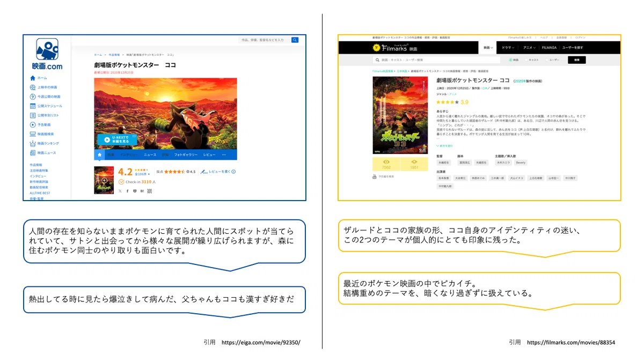Click the 日本映画 breadcrumb link
This screenshot has width=644, height=362.
pos(402,71)
